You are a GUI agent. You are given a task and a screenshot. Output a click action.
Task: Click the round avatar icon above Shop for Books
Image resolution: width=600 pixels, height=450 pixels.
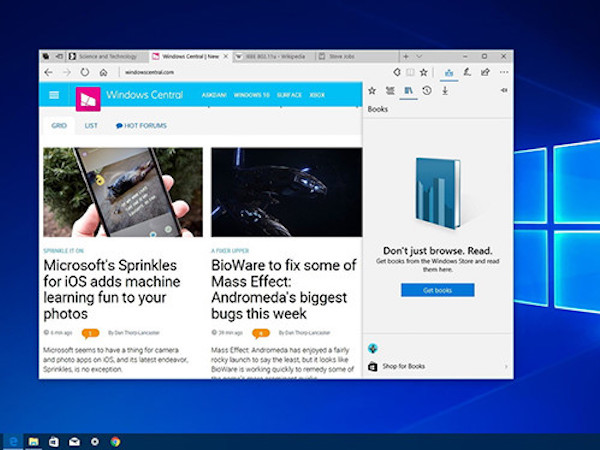pos(372,348)
